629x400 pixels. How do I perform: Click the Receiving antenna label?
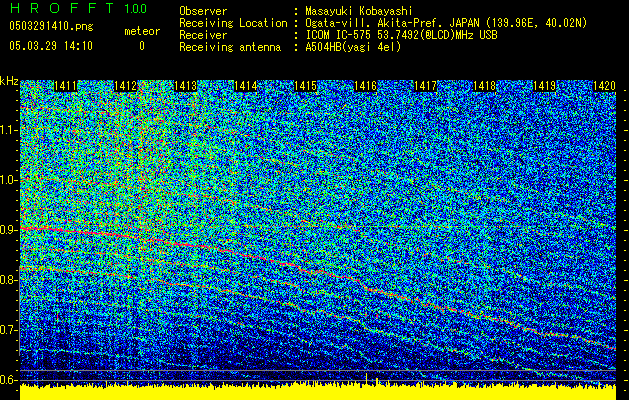click(230, 47)
